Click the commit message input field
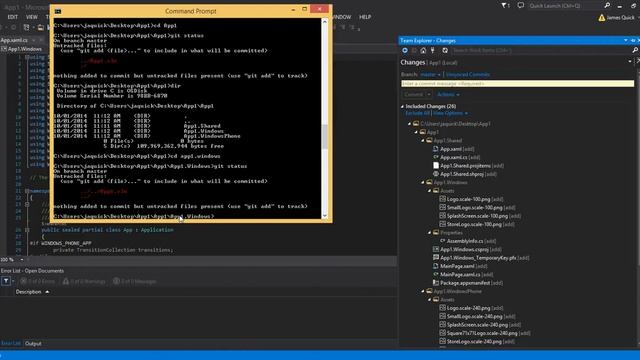This screenshot has width=640, height=360. pyautogui.click(x=517, y=84)
